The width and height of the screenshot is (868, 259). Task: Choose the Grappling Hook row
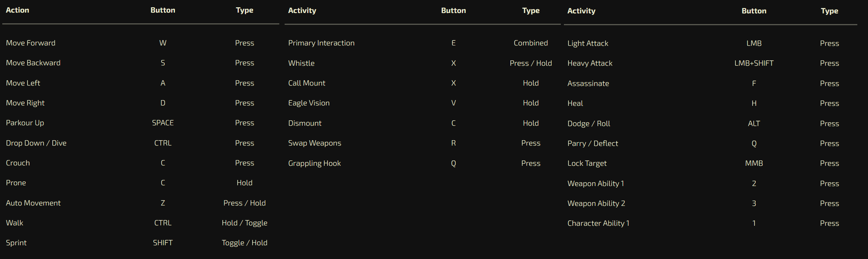click(x=423, y=163)
